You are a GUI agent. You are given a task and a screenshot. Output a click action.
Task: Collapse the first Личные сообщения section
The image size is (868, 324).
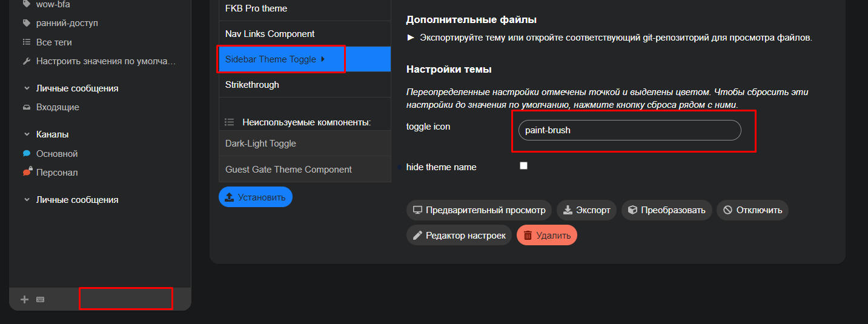[x=27, y=88]
